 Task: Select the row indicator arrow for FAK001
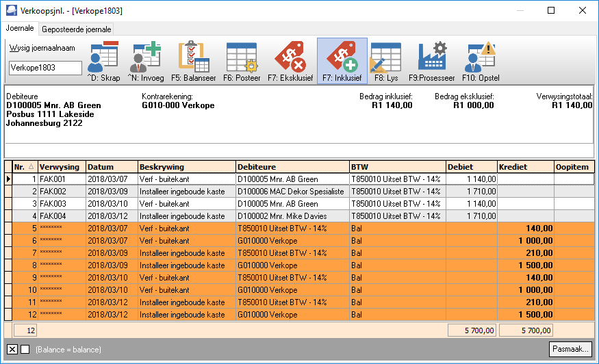pyautogui.click(x=8, y=179)
